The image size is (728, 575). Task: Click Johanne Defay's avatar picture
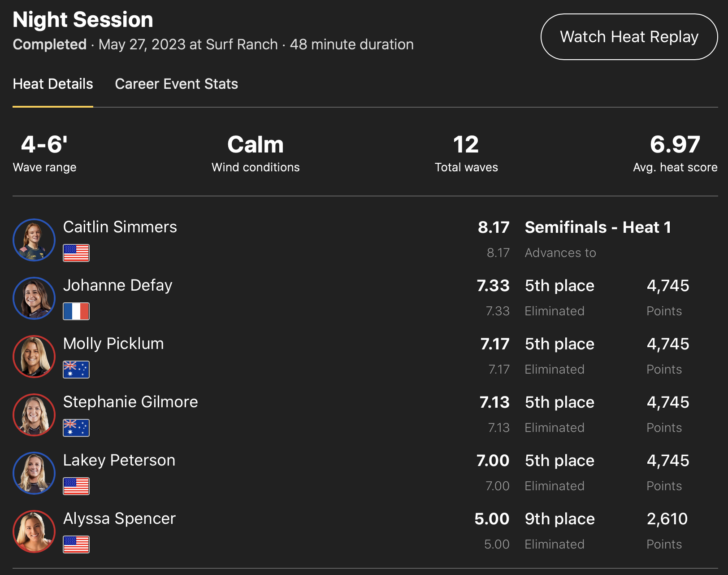[x=34, y=298]
